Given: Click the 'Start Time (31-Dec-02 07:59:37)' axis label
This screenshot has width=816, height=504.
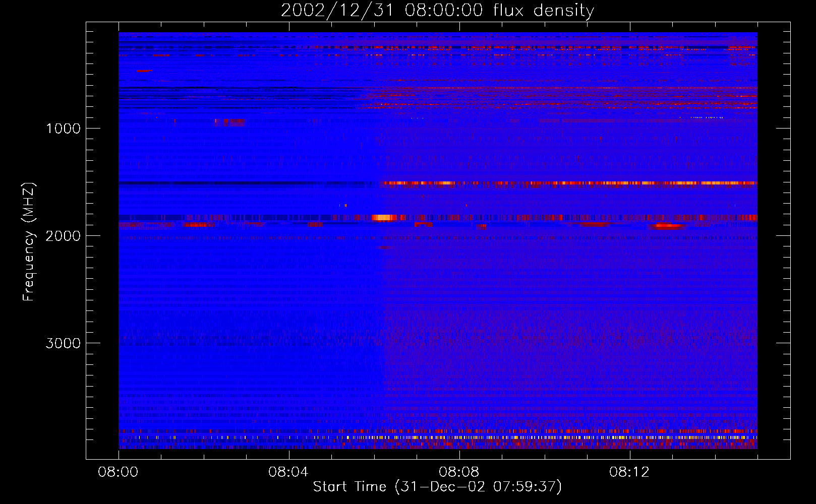Looking at the screenshot, I should (x=437, y=487).
